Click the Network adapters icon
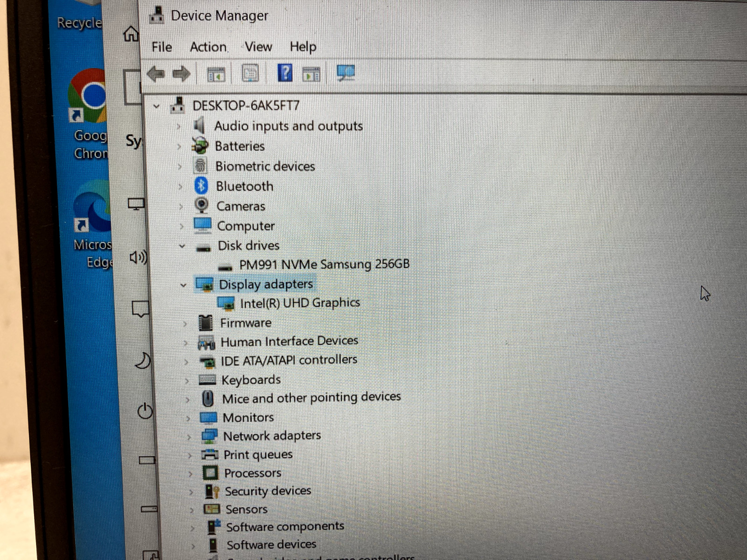Viewport: 747px width, 560px height. (209, 436)
